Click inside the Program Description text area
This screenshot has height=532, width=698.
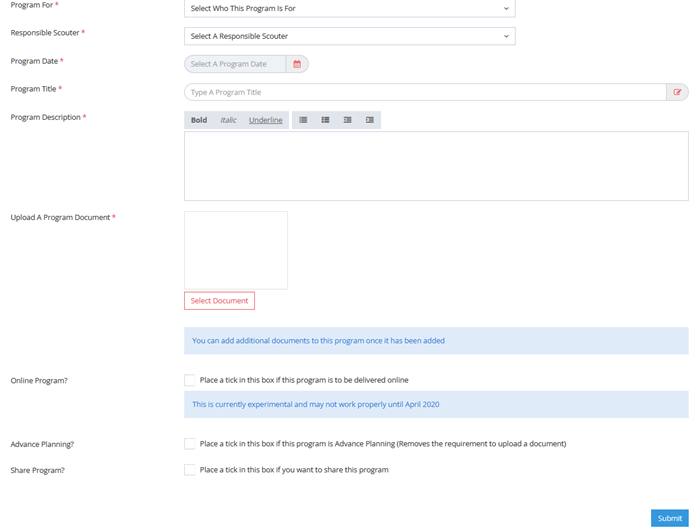pyautogui.click(x=436, y=166)
